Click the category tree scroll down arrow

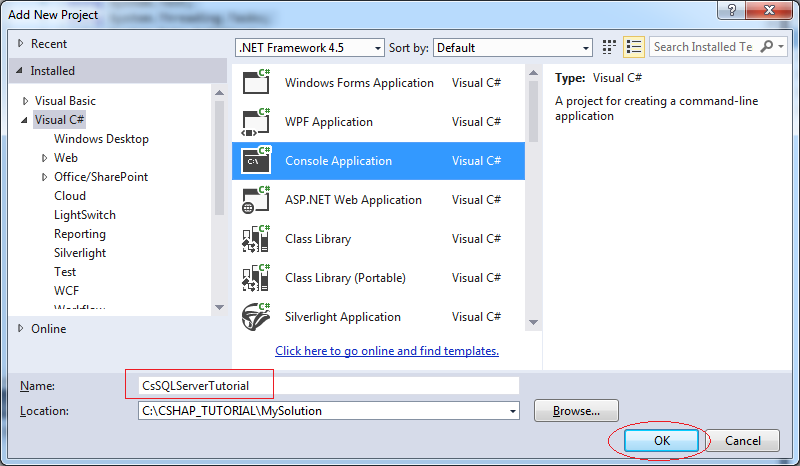click(219, 307)
